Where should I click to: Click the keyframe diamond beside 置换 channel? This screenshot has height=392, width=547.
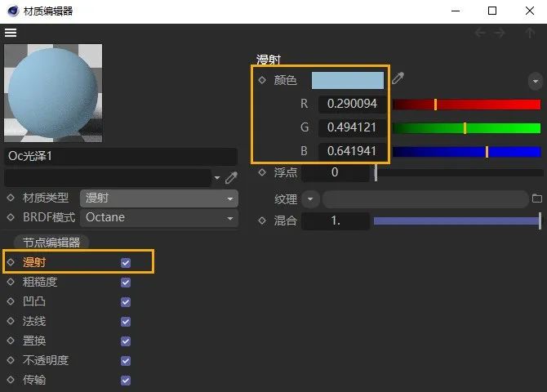[11, 340]
